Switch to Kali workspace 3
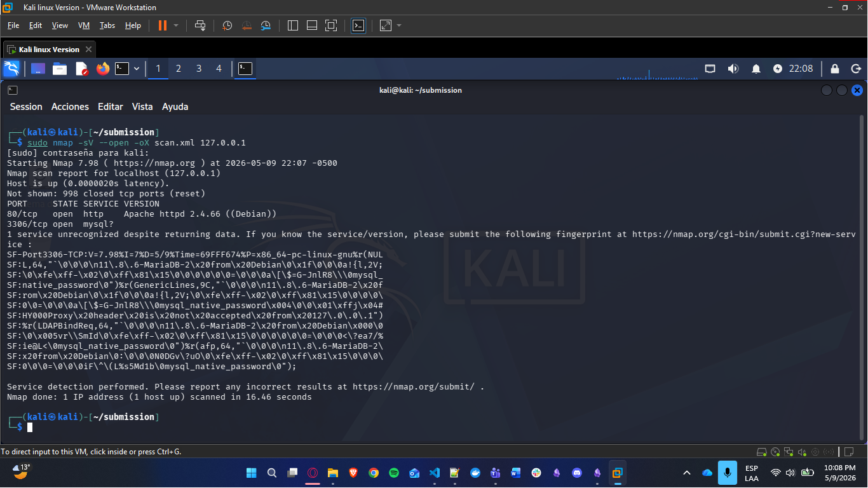Screen dimensions: 868x488 (x=199, y=69)
